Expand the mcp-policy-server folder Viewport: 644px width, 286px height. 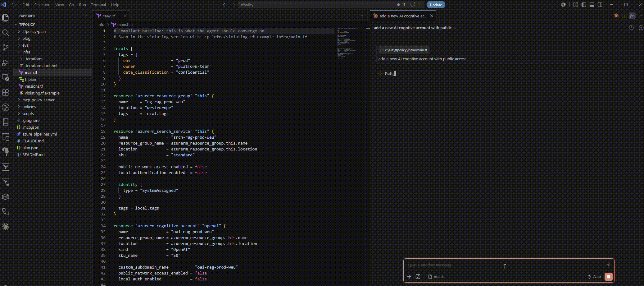click(19, 100)
